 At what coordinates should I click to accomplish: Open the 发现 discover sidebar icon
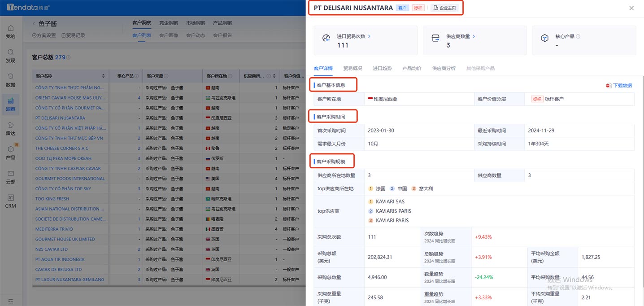click(10, 56)
